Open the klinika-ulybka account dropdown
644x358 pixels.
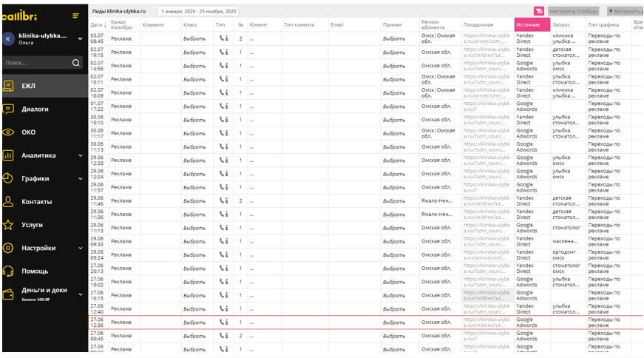click(x=80, y=38)
